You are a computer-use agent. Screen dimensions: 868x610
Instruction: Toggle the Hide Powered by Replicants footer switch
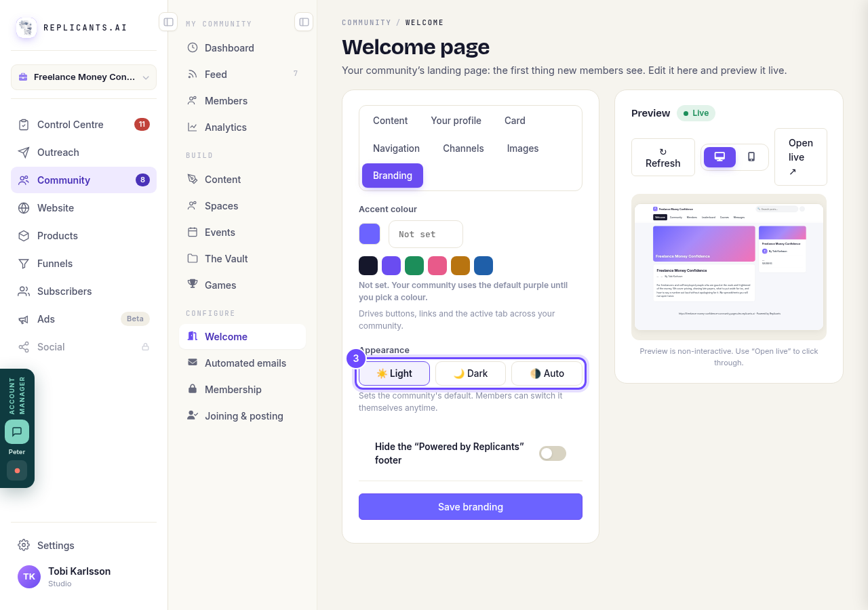tap(553, 453)
